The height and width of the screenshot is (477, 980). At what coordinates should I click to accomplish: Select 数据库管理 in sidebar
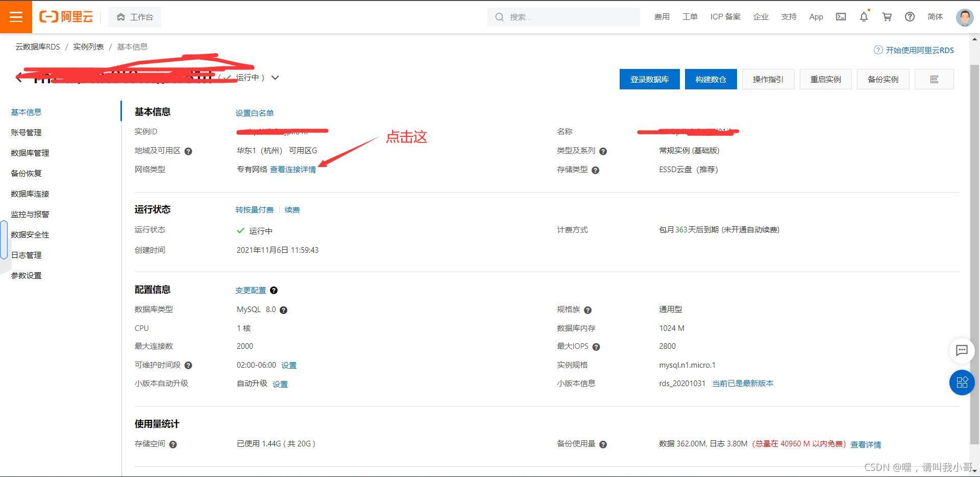click(30, 153)
